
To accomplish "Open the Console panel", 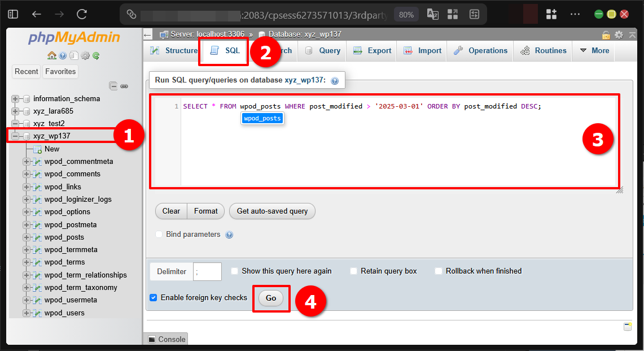I will [x=167, y=339].
